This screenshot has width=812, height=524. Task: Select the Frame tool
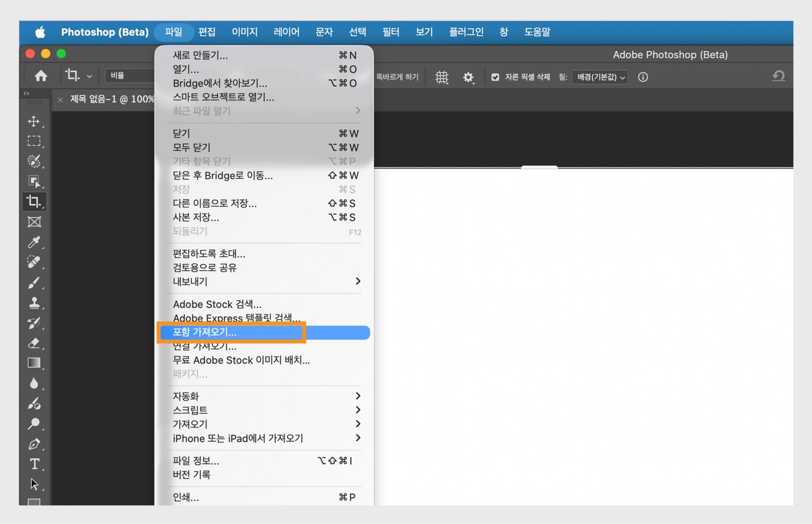pos(35,221)
